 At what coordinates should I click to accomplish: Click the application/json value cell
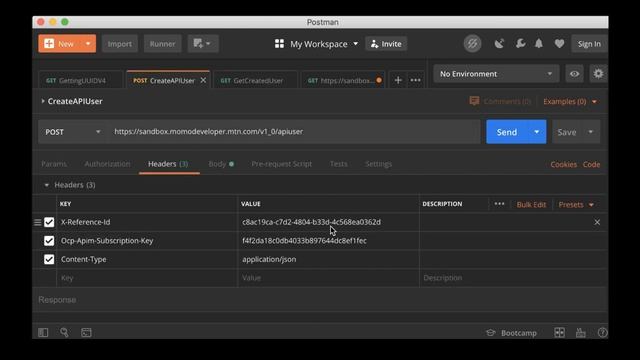pos(328,259)
